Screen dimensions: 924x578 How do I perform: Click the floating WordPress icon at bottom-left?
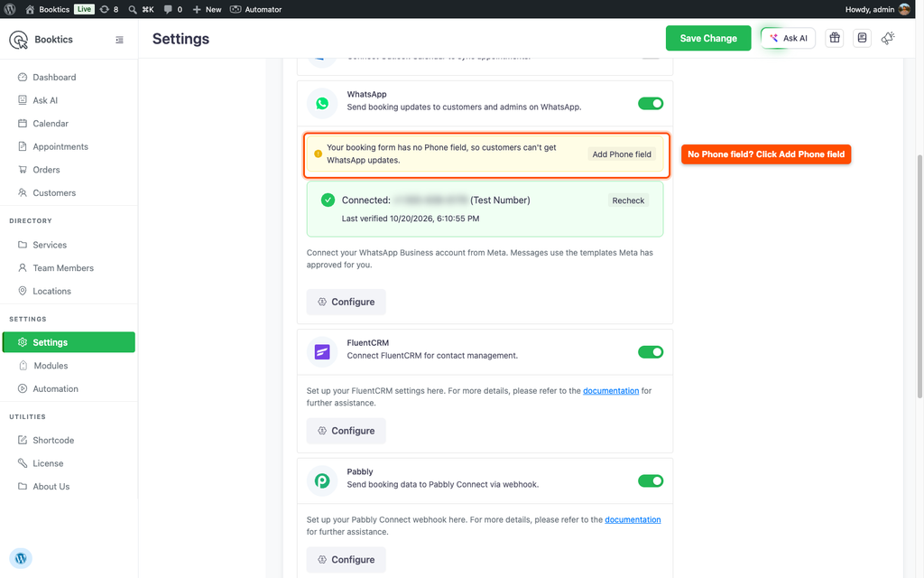click(x=21, y=558)
